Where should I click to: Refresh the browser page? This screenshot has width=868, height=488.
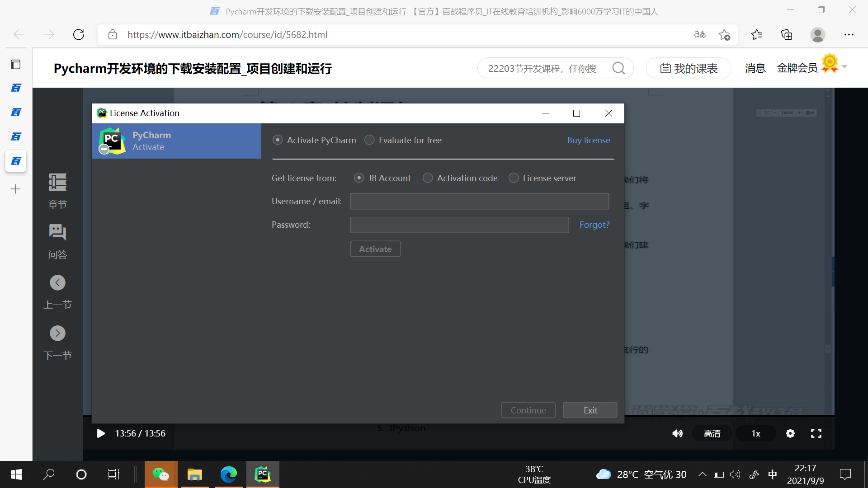(79, 34)
